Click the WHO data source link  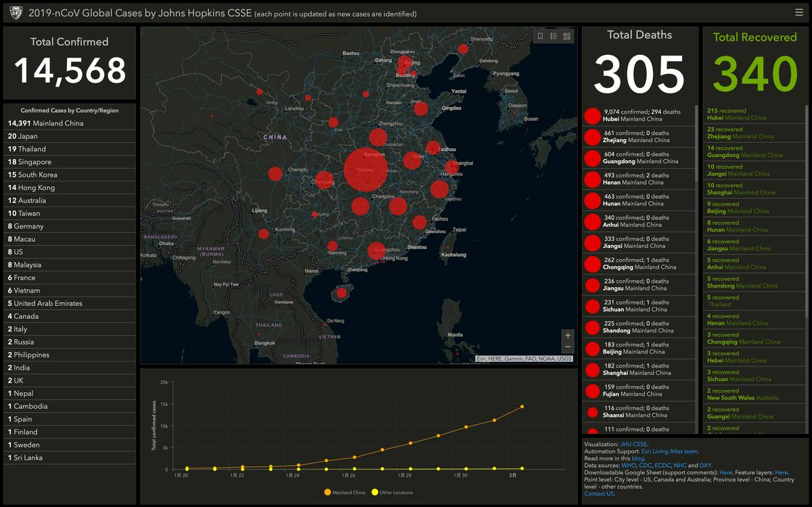[629, 466]
